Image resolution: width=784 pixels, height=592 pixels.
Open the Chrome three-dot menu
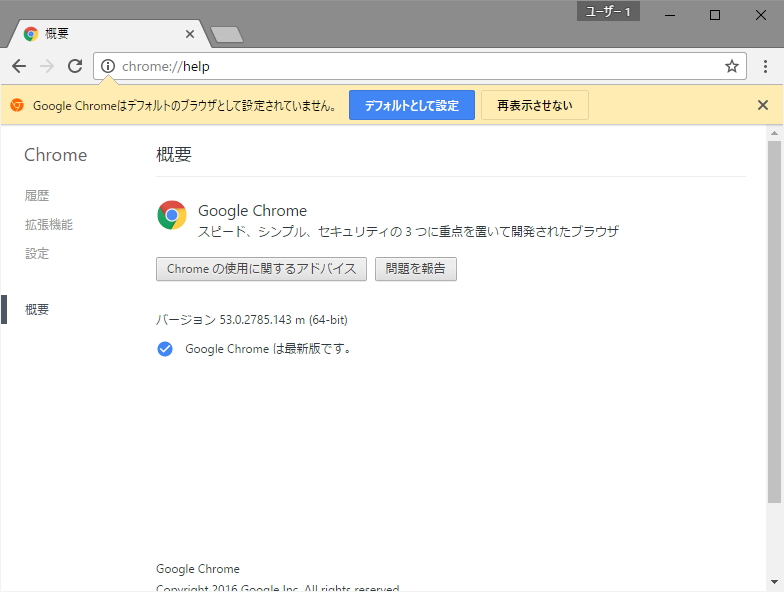pyautogui.click(x=765, y=66)
